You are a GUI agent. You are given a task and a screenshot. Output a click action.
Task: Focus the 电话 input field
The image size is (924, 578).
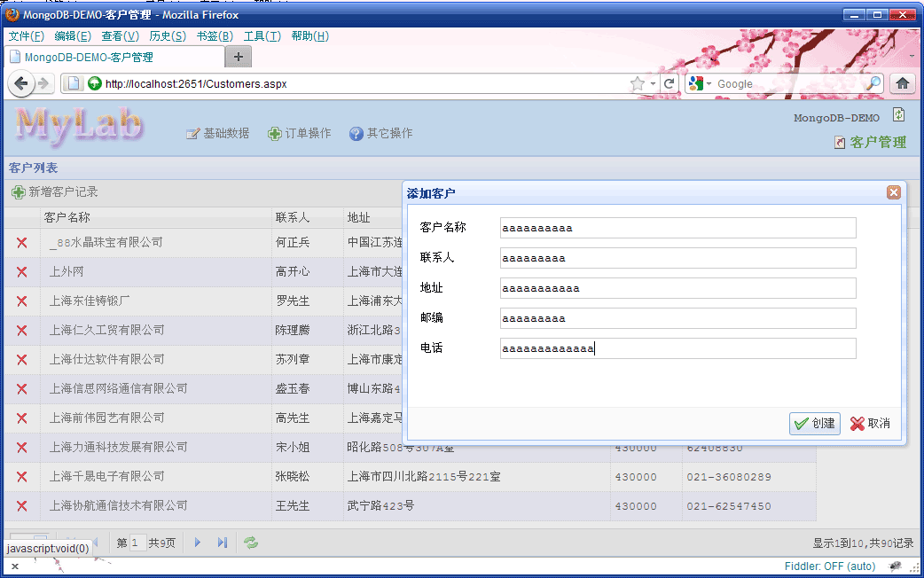pos(677,348)
